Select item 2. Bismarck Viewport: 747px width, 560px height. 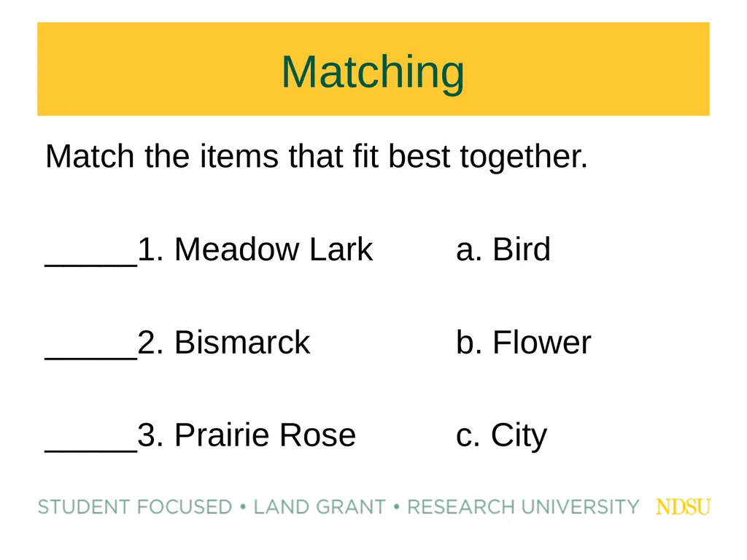223,343
